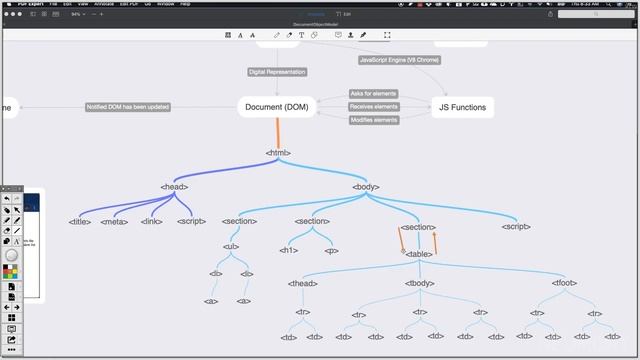Open the 94% zoom level dropdown
This screenshot has height=360, width=640.
coord(78,14)
